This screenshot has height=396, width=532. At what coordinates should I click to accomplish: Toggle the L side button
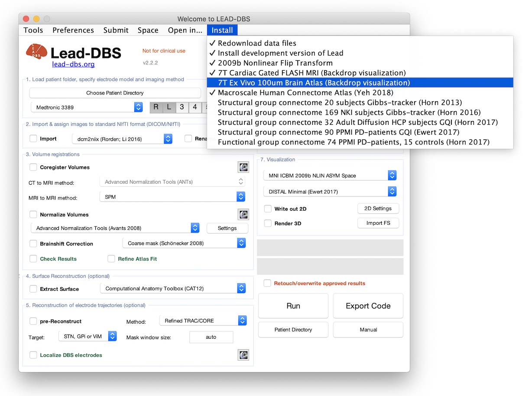pos(169,107)
